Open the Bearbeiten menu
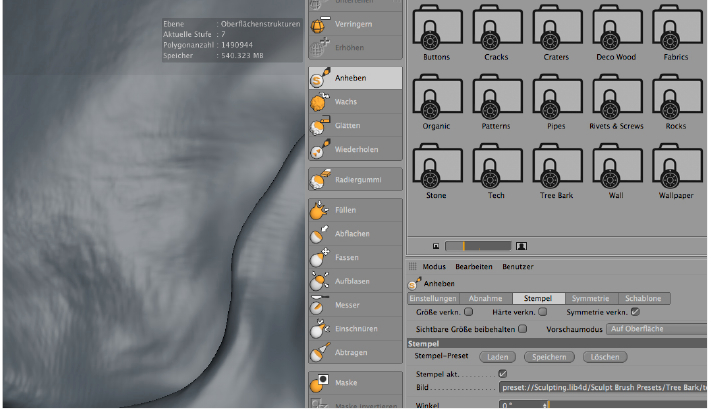 (x=474, y=267)
